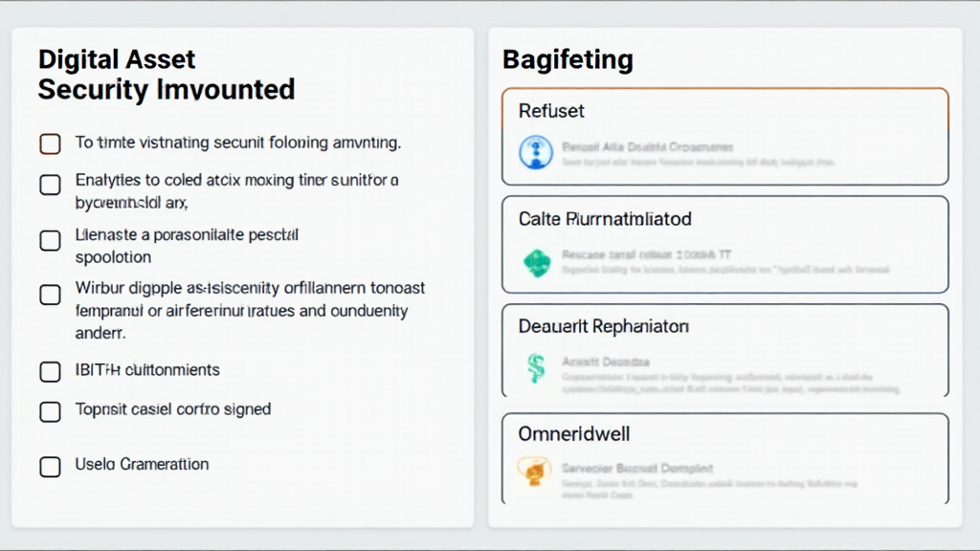The image size is (980, 551).
Task: Enable the "Llenaste a porasonilalte" checkbox
Action: pos(50,240)
